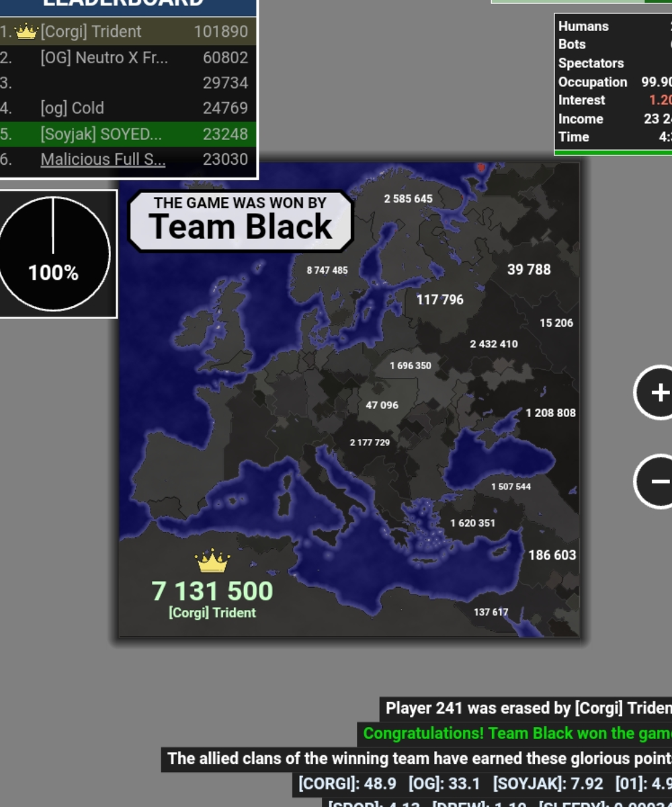Click the Player 241 was erased message
672x807 pixels.
[526, 708]
